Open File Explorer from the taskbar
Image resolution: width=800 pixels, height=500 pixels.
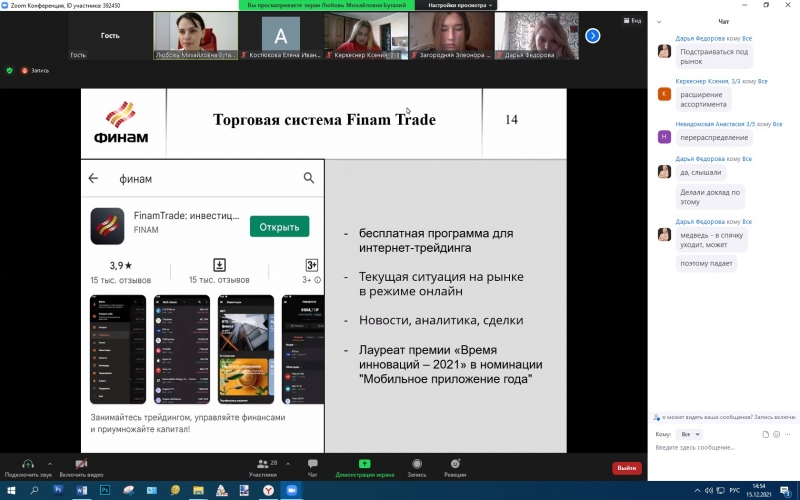198,490
